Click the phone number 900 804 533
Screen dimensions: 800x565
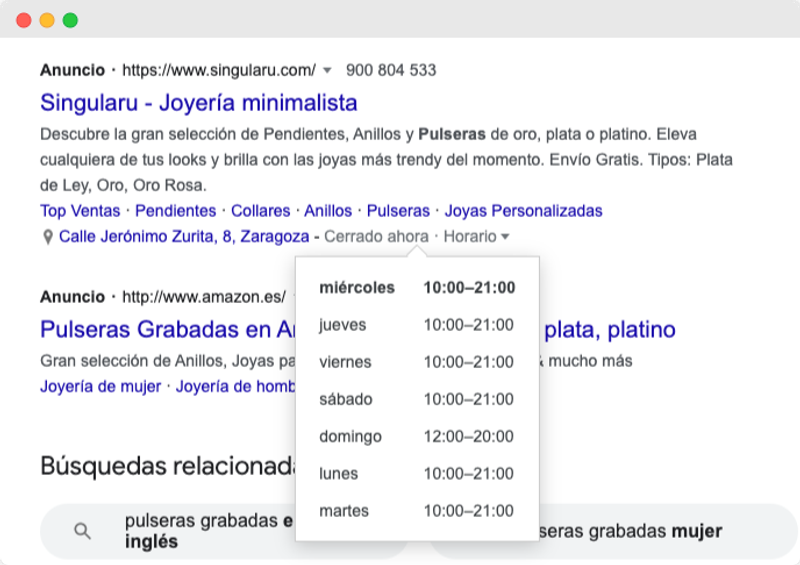(391, 70)
